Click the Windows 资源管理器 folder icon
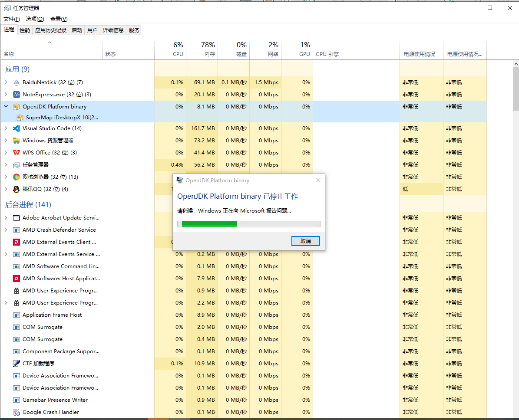The image size is (519, 420). [16, 141]
